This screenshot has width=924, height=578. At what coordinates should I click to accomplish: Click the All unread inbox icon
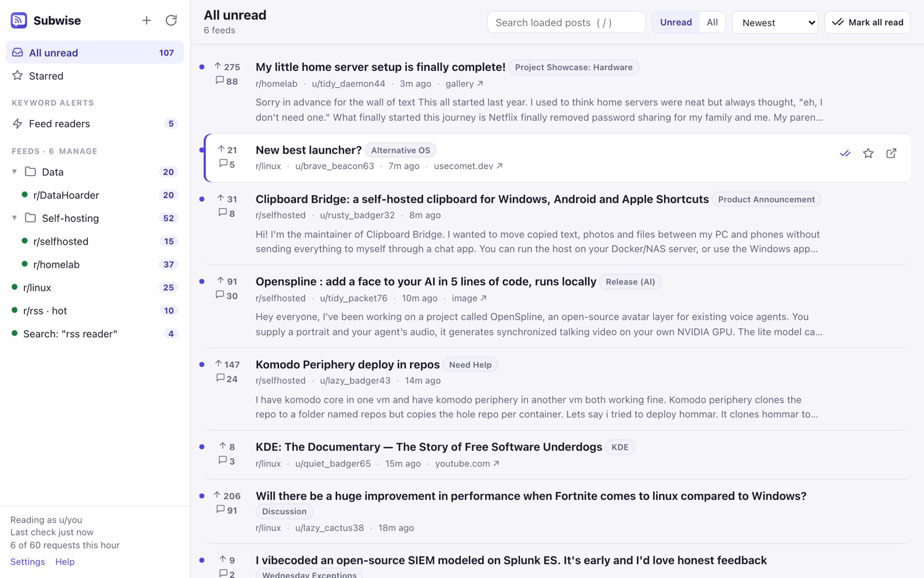[x=18, y=53]
